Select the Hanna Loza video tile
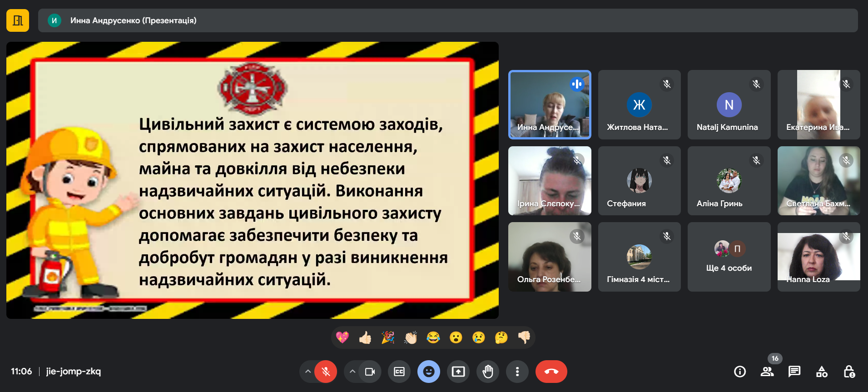The image size is (868, 392). (818, 257)
